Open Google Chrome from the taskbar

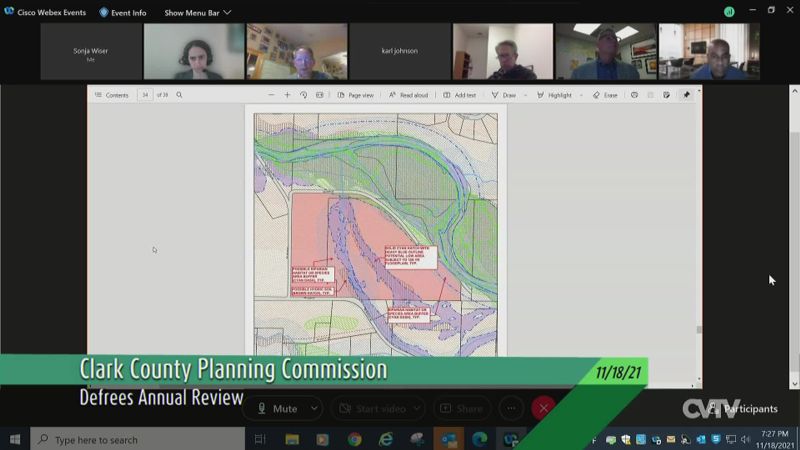(354, 439)
